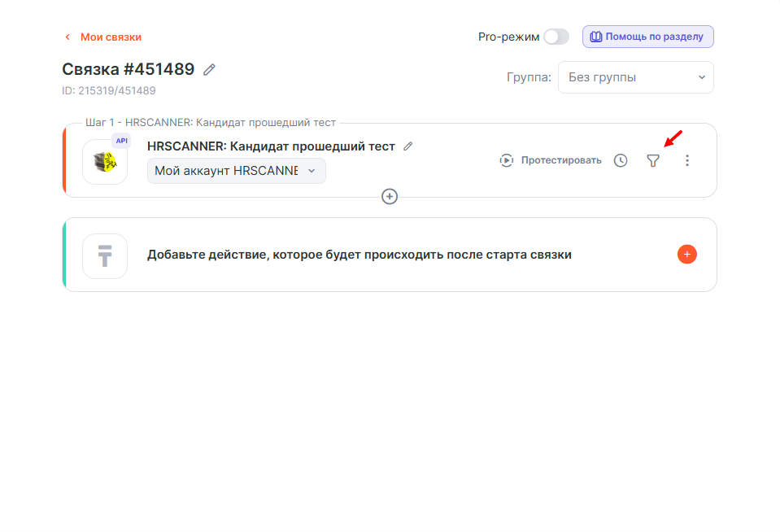The width and height of the screenshot is (780, 532).
Task: Click the Добавьте действие prompt text
Action: [x=359, y=255]
